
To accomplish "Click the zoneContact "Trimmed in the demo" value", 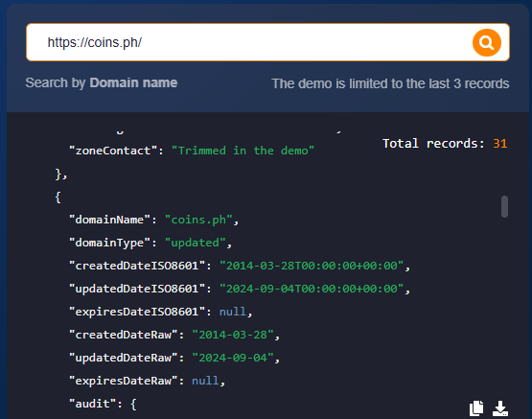I will [243, 151].
